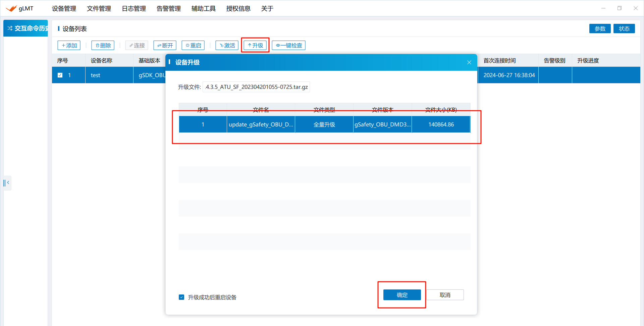Collapse the left sidebar panel
Image resolution: width=644 pixels, height=326 pixels.
(7, 183)
